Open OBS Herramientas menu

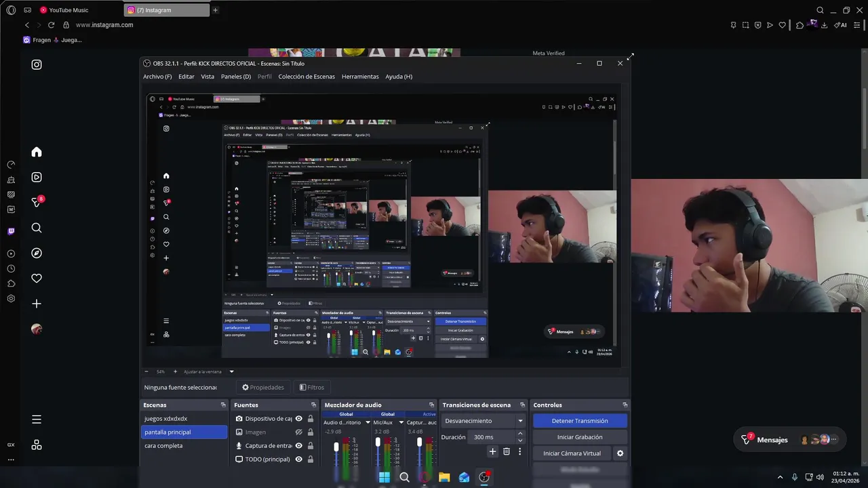coord(360,77)
